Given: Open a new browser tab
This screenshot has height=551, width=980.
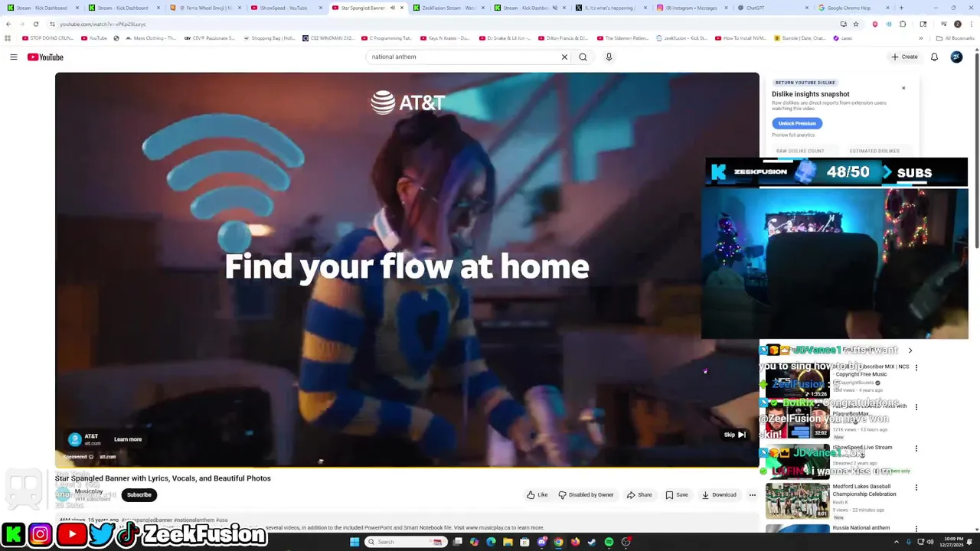Looking at the screenshot, I should point(901,8).
